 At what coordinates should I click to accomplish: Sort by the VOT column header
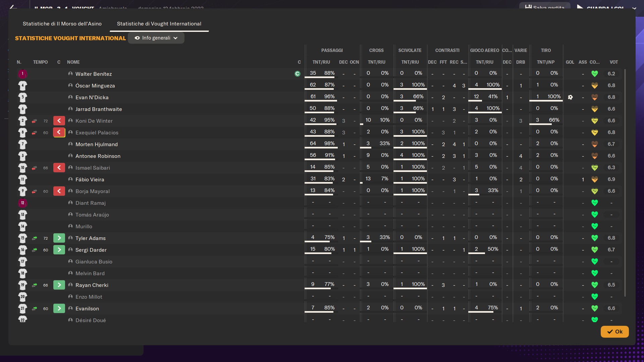[613, 62]
